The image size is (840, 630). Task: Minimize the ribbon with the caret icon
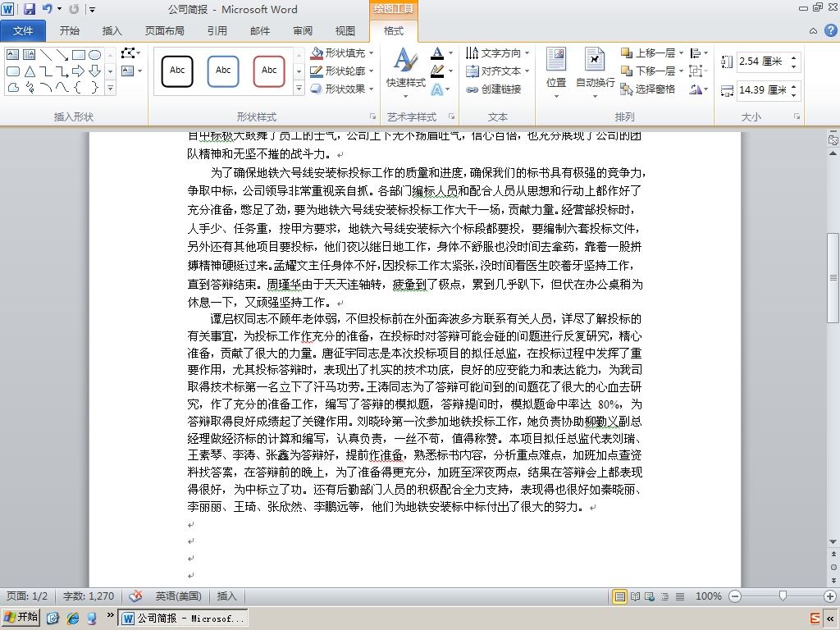pyautogui.click(x=813, y=31)
